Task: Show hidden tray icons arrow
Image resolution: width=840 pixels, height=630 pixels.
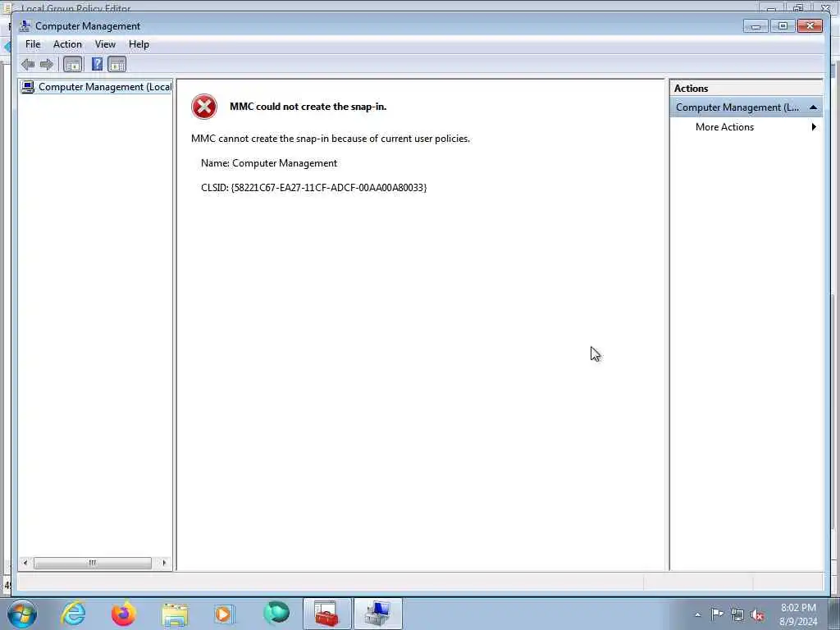Action: click(697, 615)
